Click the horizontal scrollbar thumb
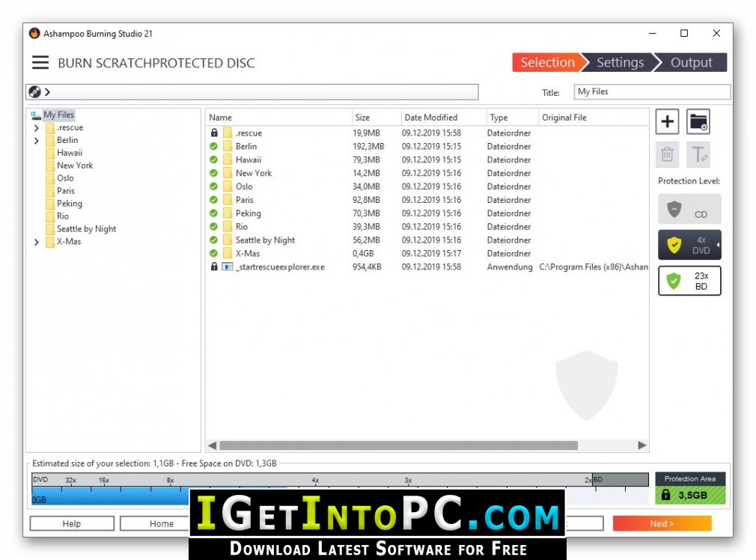756x560 pixels. click(398, 445)
